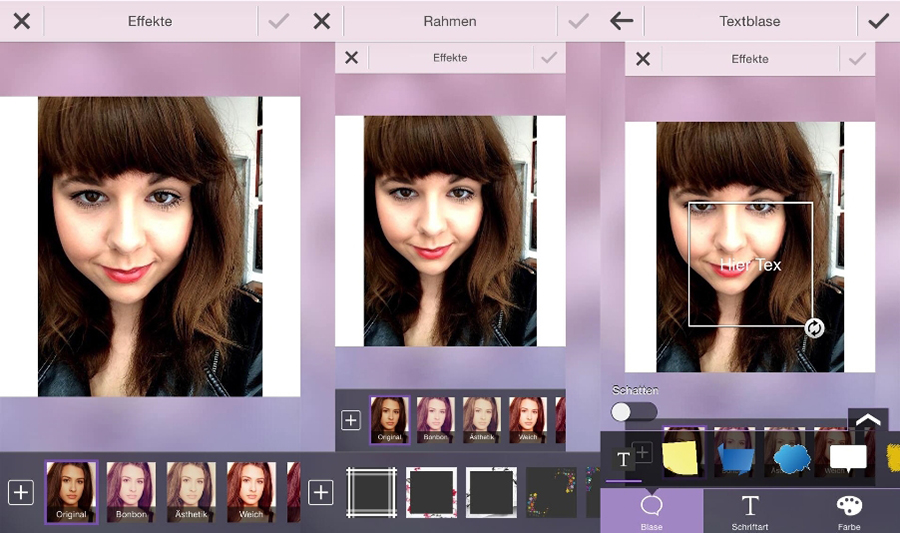Open the Farbe color tab
The height and width of the screenshot is (533, 900).
(x=849, y=511)
